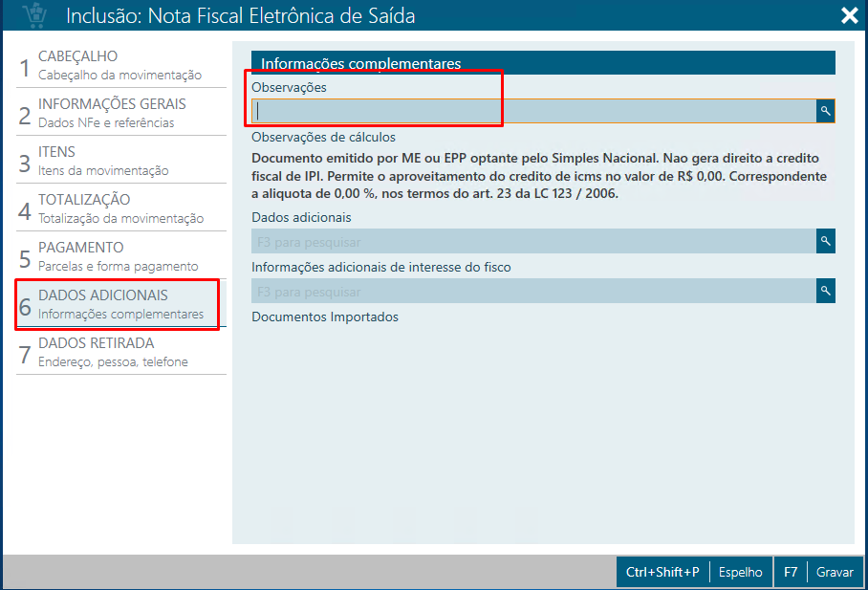Click the Documentos Importados label
The image size is (868, 590).
325,317
